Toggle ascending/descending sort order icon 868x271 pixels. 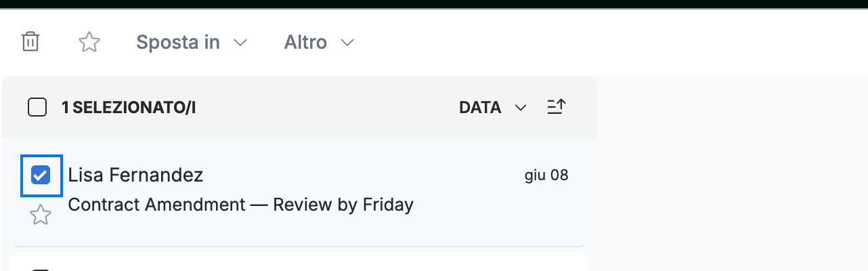556,107
